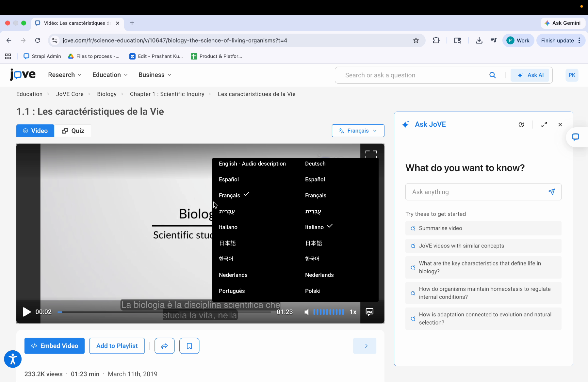Enter fullscreen video mode
588x382 pixels.
(371, 153)
